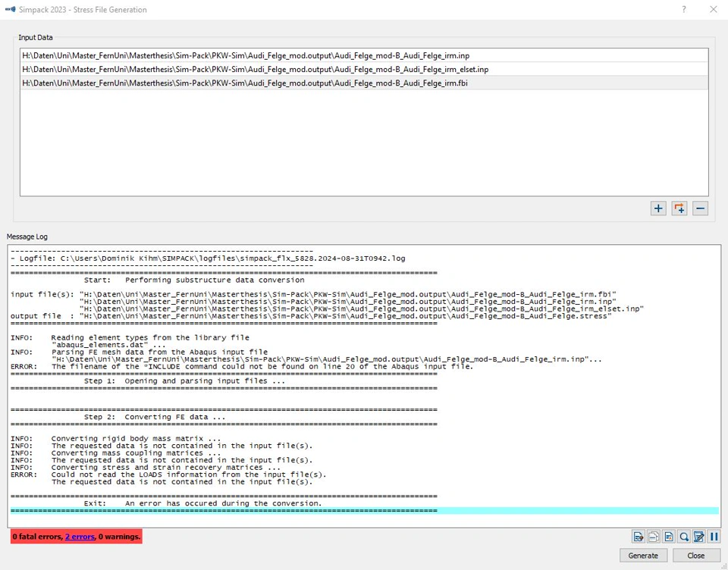The image size is (728, 570).
Task: Open help with the question mark button
Action: click(x=684, y=9)
